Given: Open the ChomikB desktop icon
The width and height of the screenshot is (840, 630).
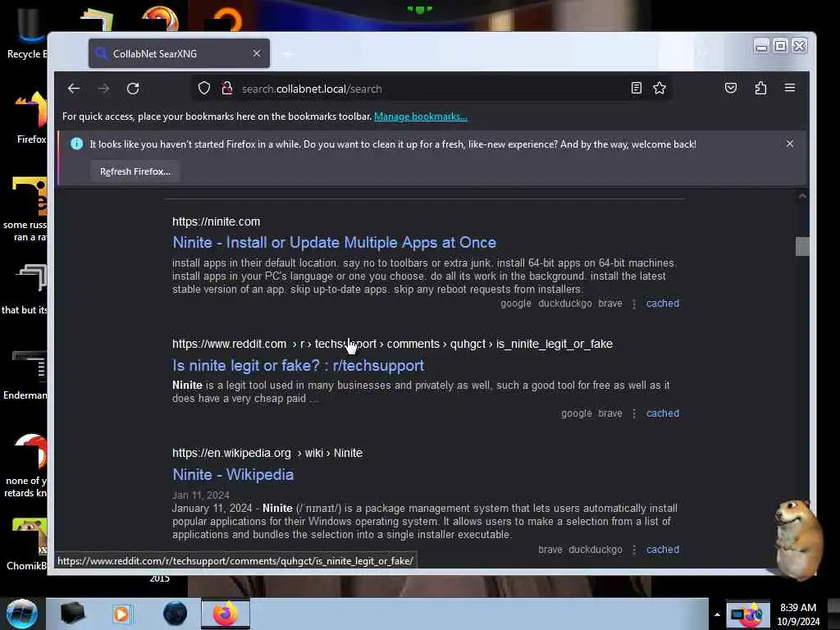Looking at the screenshot, I should [27, 544].
